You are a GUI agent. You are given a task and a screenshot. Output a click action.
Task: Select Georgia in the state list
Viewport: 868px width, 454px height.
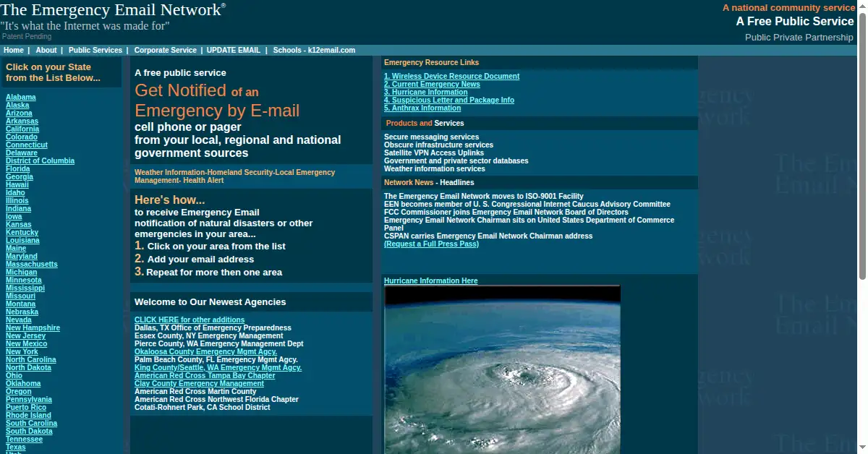20,176
